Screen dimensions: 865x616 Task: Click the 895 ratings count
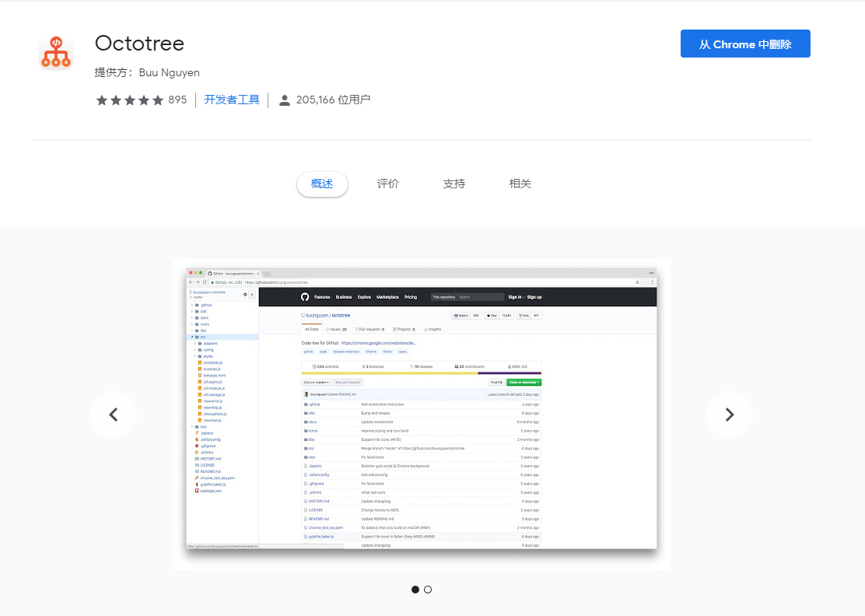pos(177,100)
